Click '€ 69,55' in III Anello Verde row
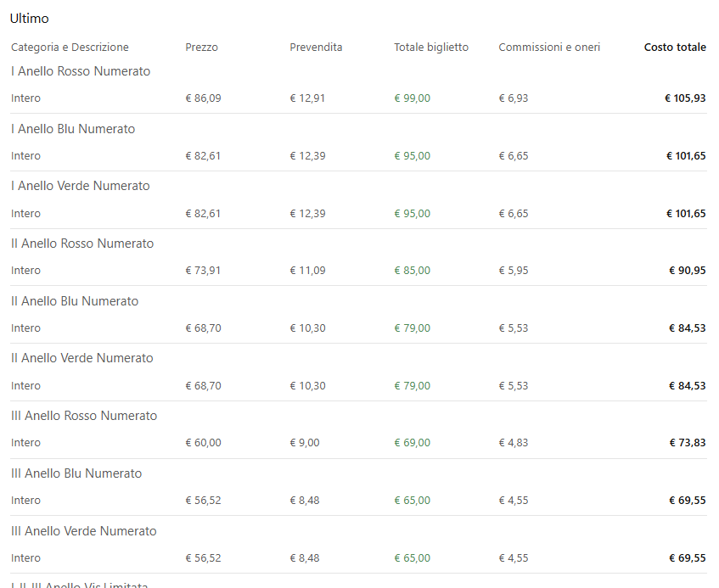719x588 pixels. (x=688, y=558)
